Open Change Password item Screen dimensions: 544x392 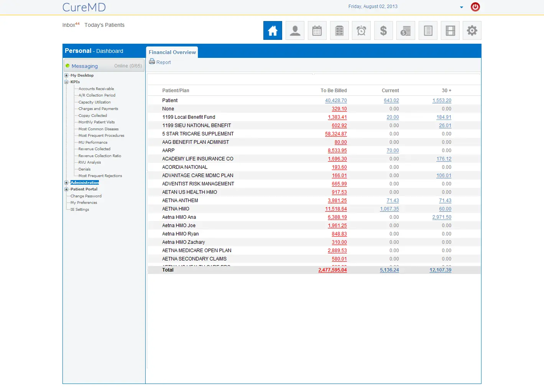coord(86,196)
